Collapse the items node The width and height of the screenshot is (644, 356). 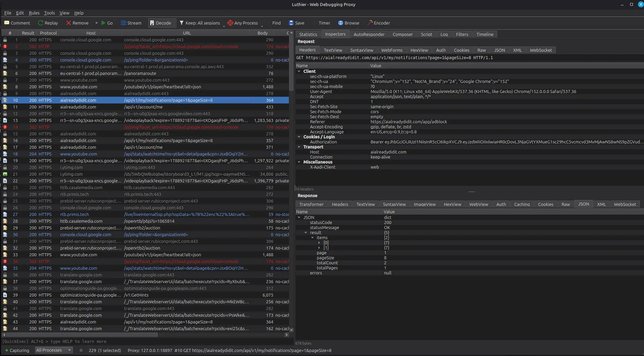[312, 237]
